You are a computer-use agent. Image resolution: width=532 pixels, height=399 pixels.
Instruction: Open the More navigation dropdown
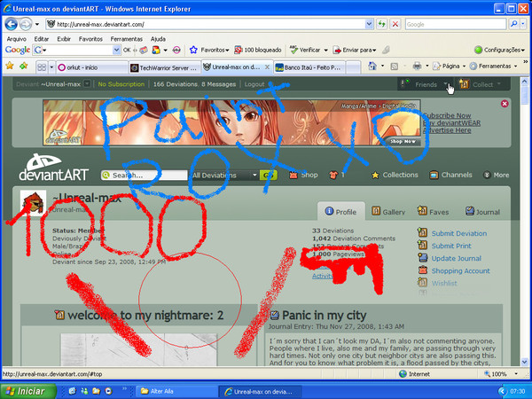pos(496,175)
